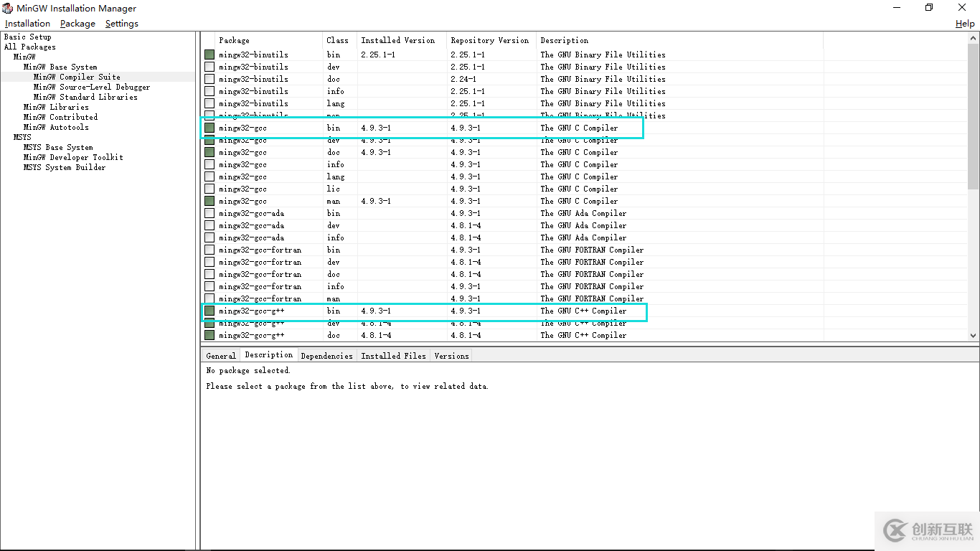Click the "No package selected." message

pyautogui.click(x=248, y=371)
